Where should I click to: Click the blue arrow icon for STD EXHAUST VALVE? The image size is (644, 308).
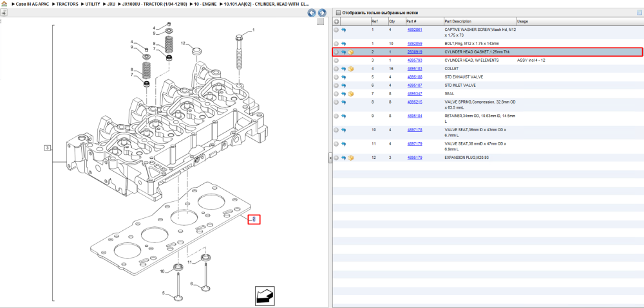(343, 77)
